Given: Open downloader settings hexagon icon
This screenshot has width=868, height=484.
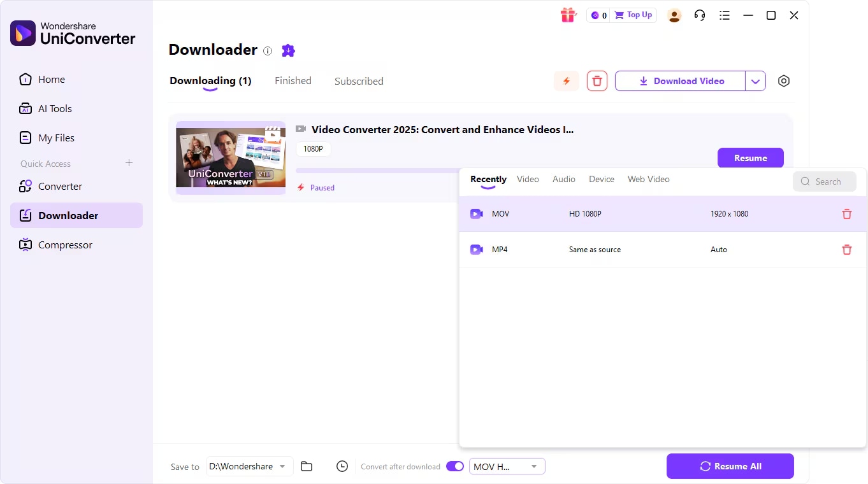Looking at the screenshot, I should pos(784,81).
